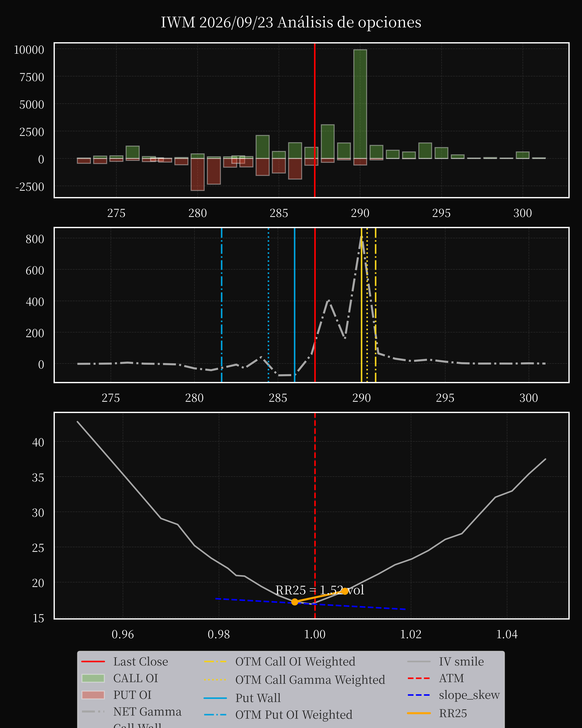This screenshot has width=582, height=728.
Task: Click the '800' y-axis label on gamma chart
Action: pos(35,239)
